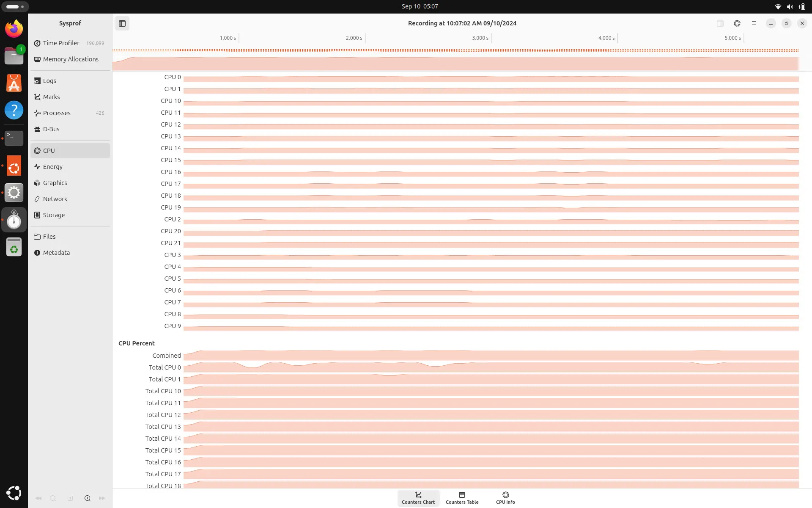Viewport: 812px width, 508px height.
Task: Open Help from the dock
Action: (14, 110)
